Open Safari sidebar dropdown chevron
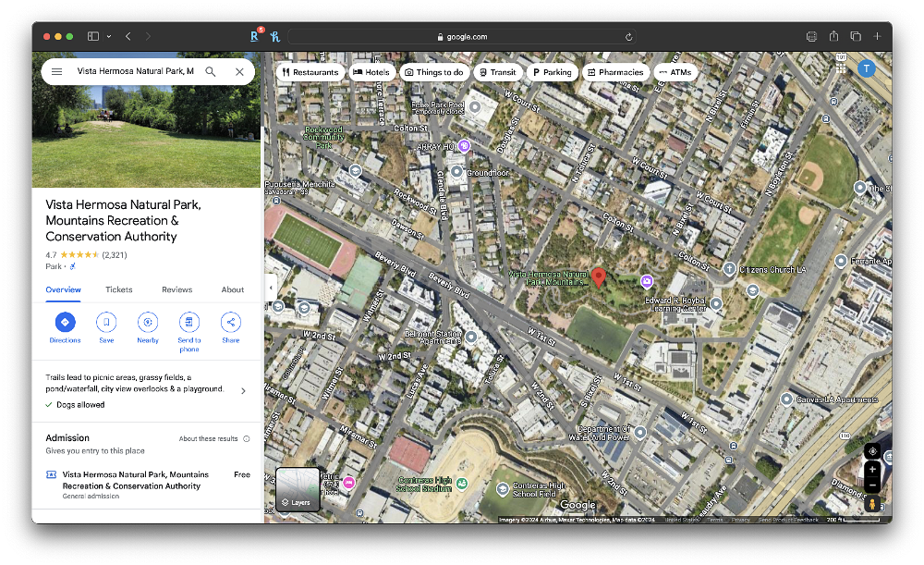This screenshot has width=924, height=565. pyautogui.click(x=109, y=37)
